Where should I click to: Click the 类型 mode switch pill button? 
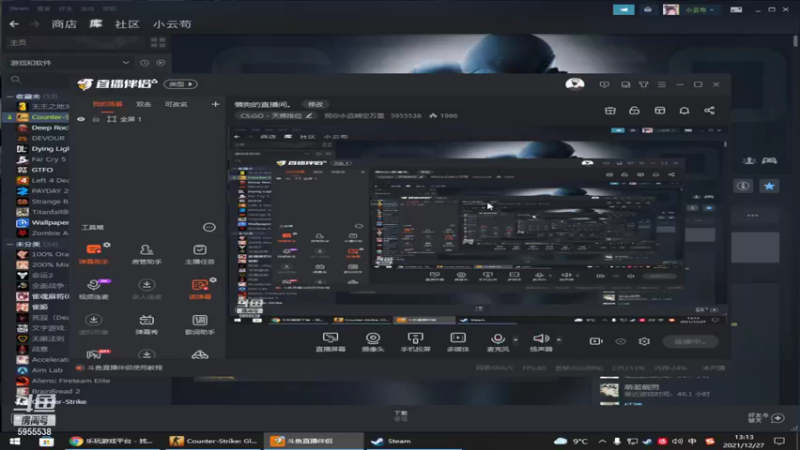(x=181, y=84)
